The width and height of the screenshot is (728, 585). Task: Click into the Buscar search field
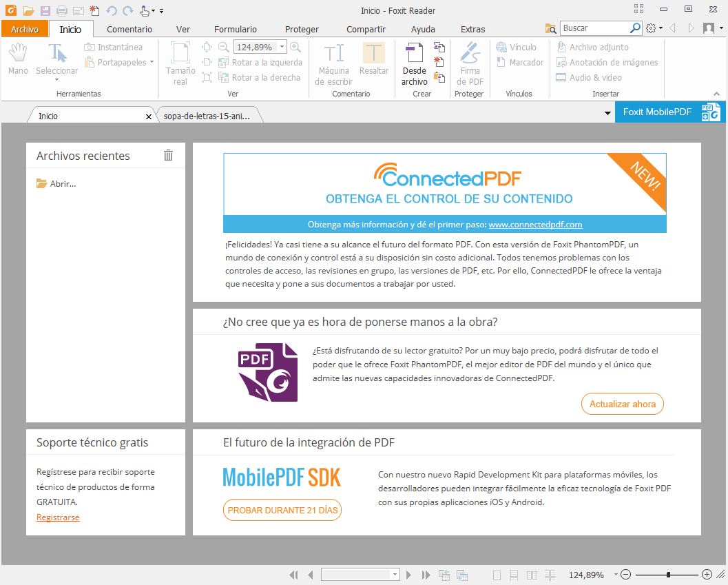click(x=594, y=28)
